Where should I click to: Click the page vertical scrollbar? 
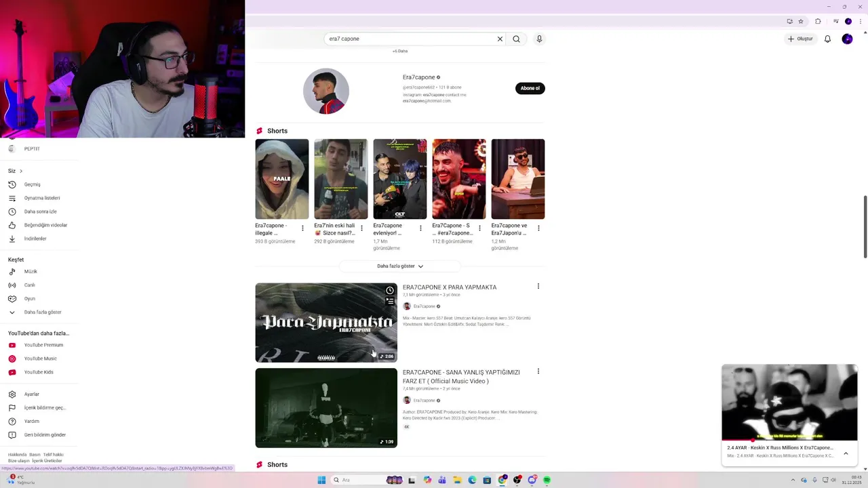(865, 227)
